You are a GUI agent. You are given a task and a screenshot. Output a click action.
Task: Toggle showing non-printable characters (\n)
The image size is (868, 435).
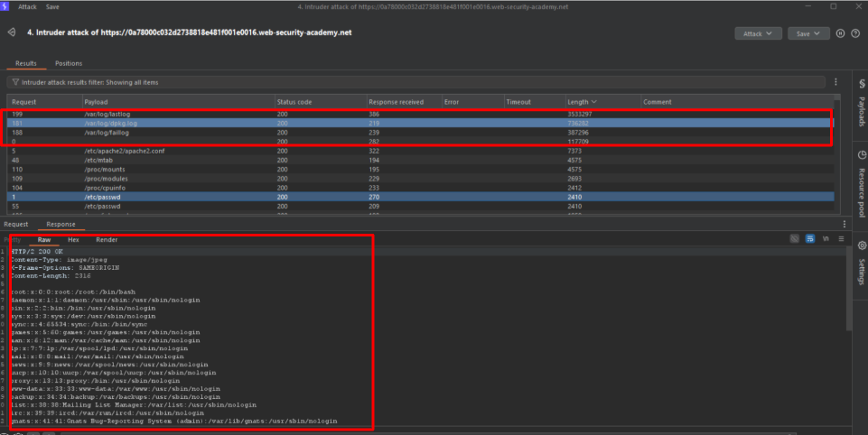(x=826, y=239)
